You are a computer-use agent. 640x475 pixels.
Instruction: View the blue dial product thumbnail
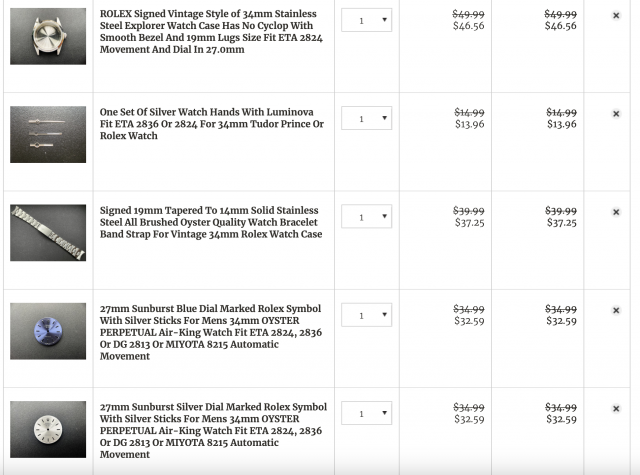[x=48, y=331]
